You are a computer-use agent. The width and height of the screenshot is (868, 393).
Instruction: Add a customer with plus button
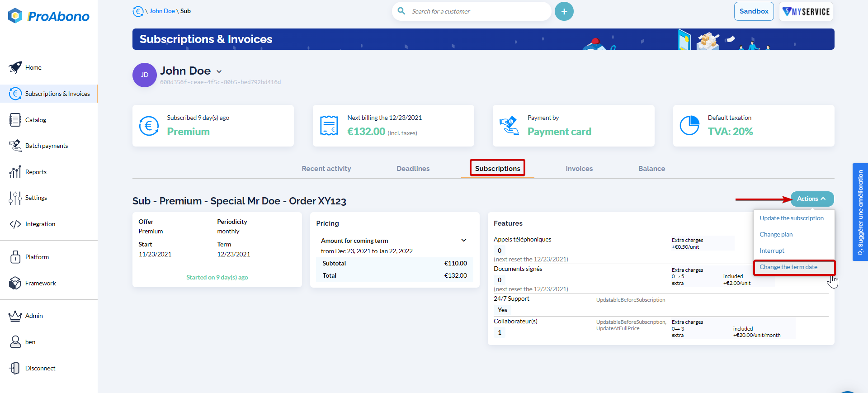[x=564, y=11]
